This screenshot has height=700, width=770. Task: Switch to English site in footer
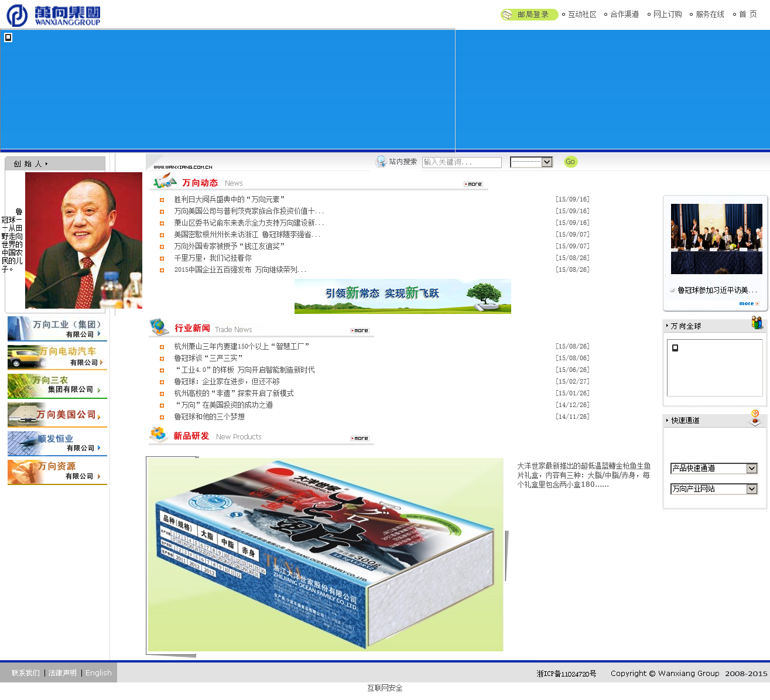tap(98, 673)
